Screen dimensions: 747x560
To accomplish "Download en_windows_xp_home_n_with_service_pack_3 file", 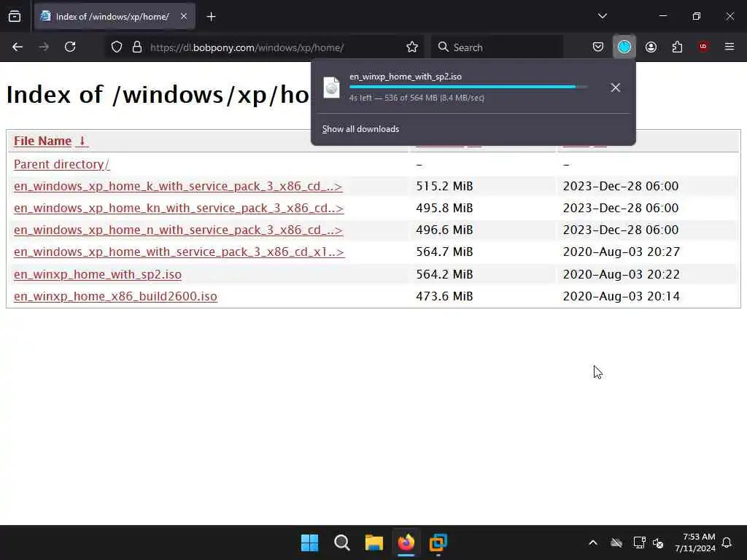I will [x=178, y=230].
